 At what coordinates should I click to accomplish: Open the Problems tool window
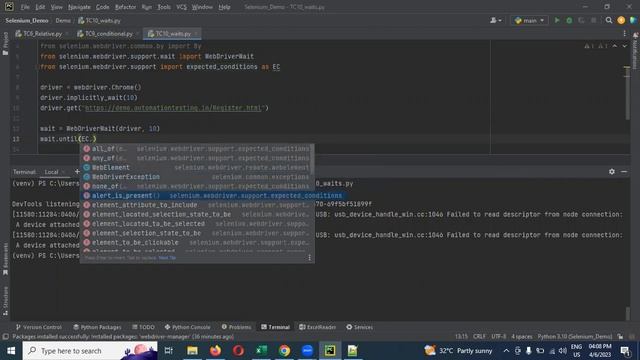pos(236,327)
